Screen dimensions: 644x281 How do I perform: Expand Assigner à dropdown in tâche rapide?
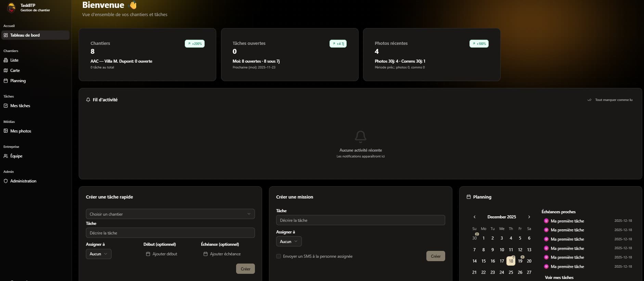98,254
